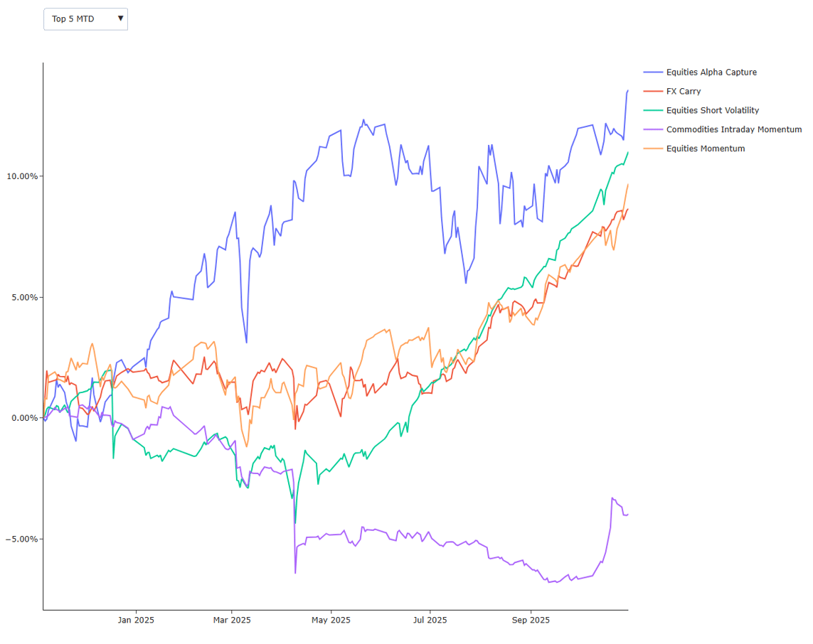Click the blue line swatch in legend
Viewport: 813px width, 644px height.
pos(653,72)
